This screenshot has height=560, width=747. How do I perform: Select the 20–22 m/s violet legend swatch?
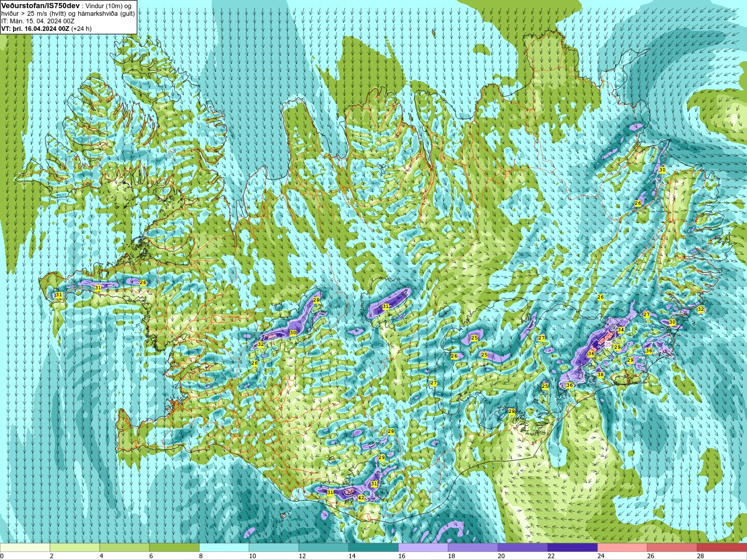(x=523, y=548)
